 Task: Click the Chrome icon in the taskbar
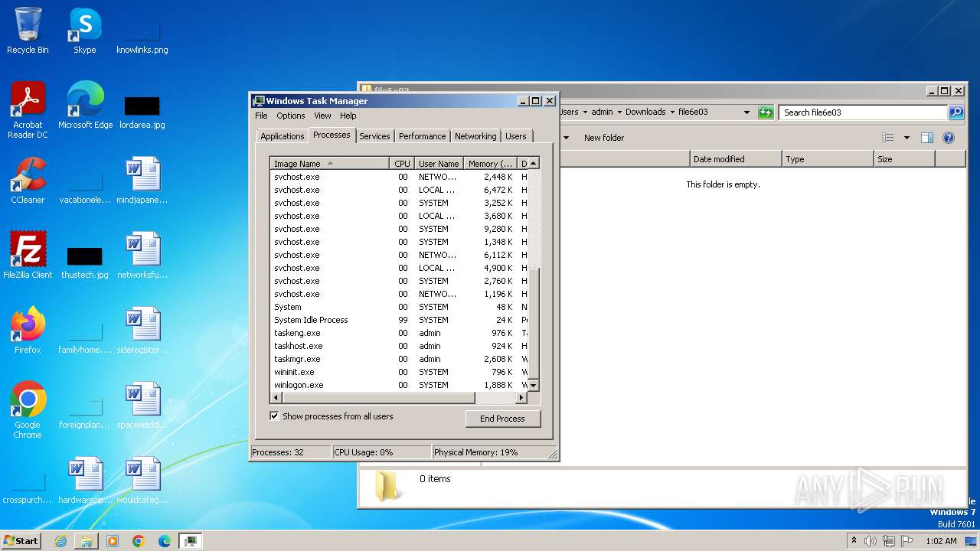(x=139, y=541)
